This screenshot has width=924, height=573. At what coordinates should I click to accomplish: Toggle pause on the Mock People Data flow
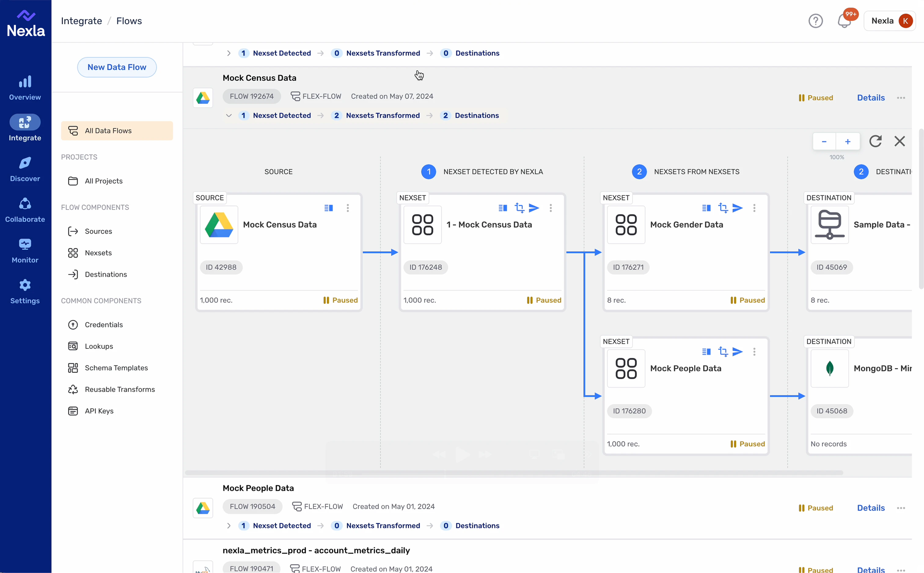click(815, 508)
